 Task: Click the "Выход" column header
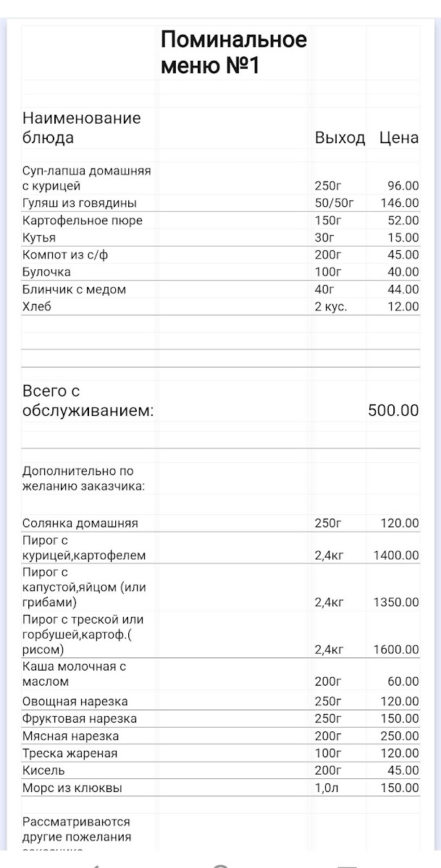[x=340, y=138]
